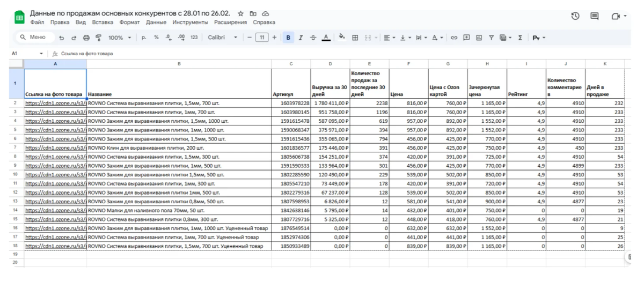The image size is (644, 281).
Task: Activate the paint format tool
Action: click(x=98, y=38)
